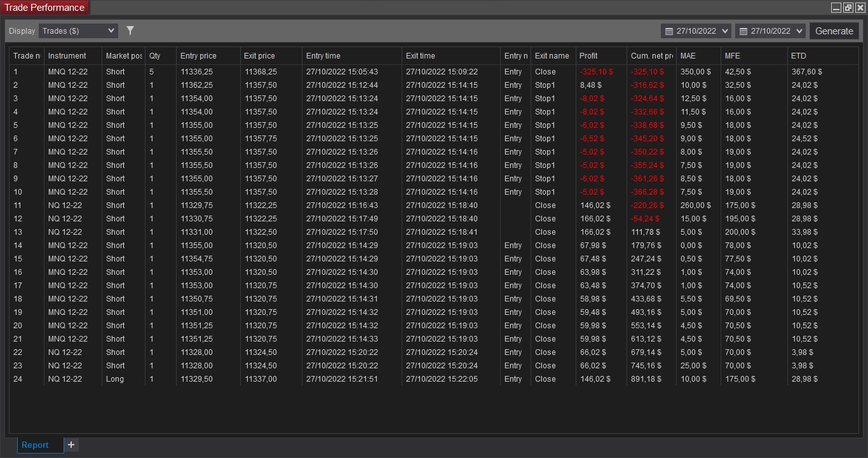Select MAE value 260,00 $
The width and height of the screenshot is (868, 458).
click(x=696, y=205)
